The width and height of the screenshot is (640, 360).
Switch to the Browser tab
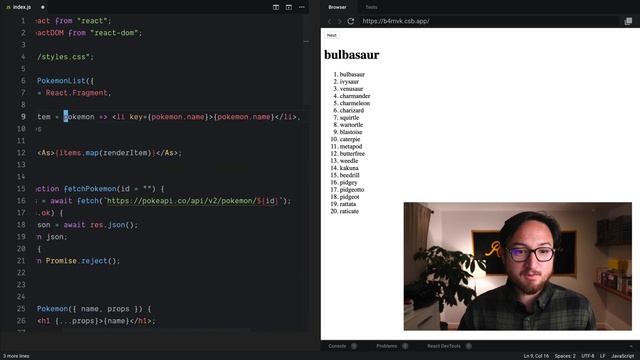pos(337,7)
